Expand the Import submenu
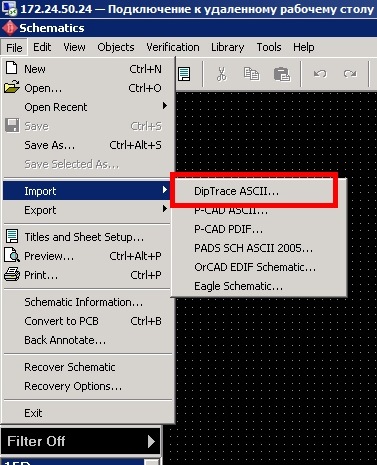Image resolution: width=377 pixels, height=465 pixels. (x=87, y=191)
